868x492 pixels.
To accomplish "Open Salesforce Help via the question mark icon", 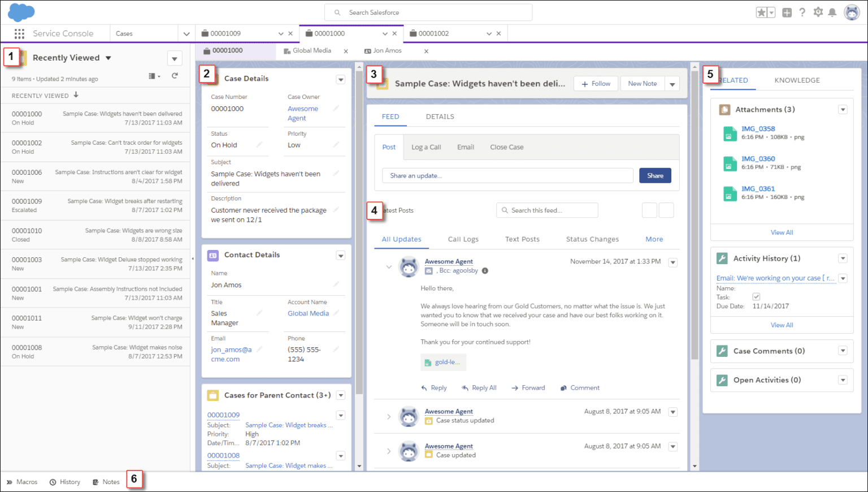I will pyautogui.click(x=802, y=12).
